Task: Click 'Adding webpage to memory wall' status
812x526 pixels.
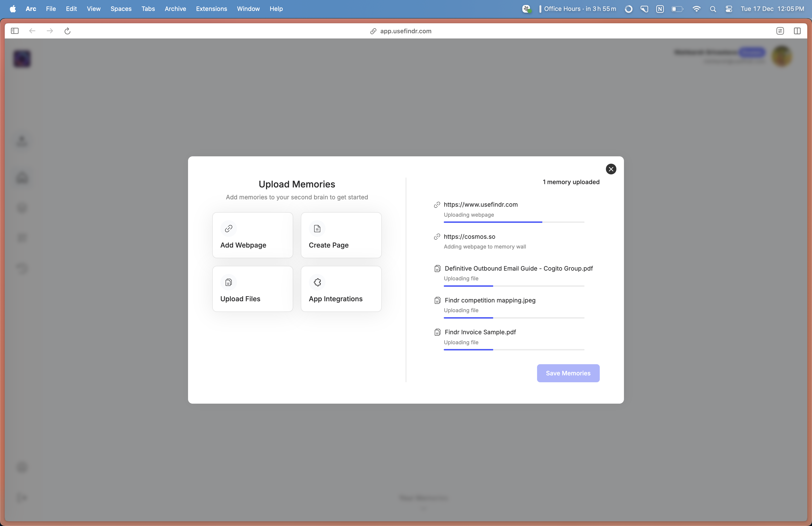Action: pos(485,246)
